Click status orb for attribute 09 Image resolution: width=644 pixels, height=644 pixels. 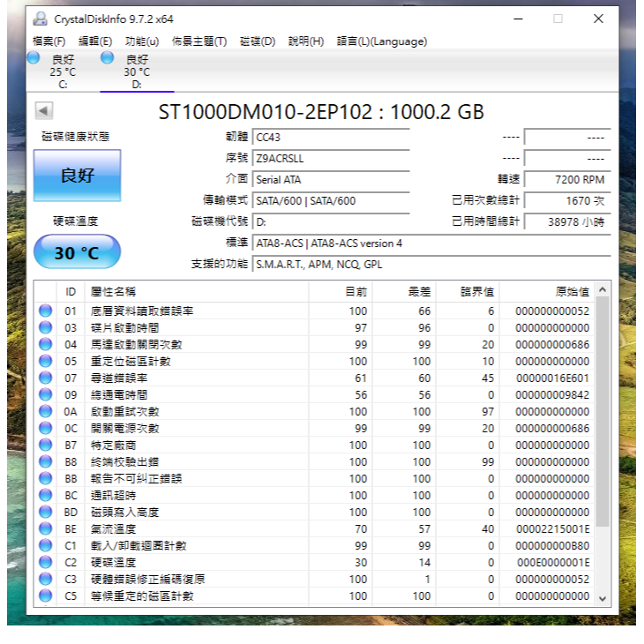[46, 394]
